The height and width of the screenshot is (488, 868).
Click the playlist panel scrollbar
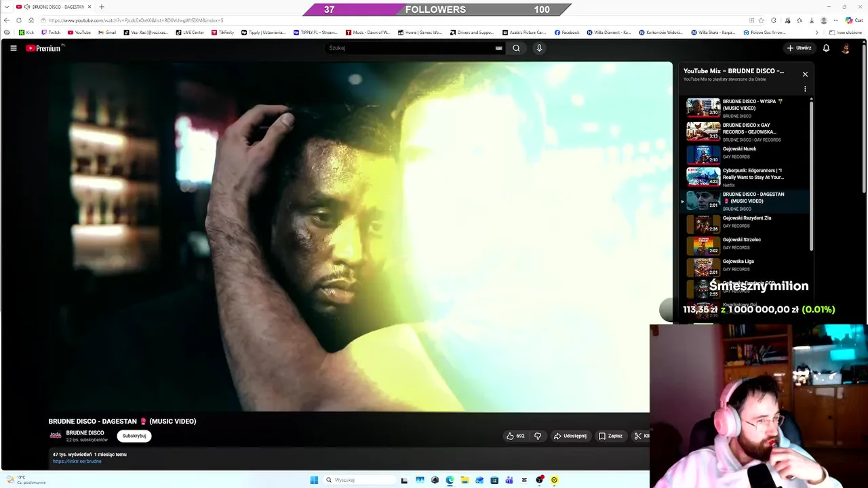(811, 176)
